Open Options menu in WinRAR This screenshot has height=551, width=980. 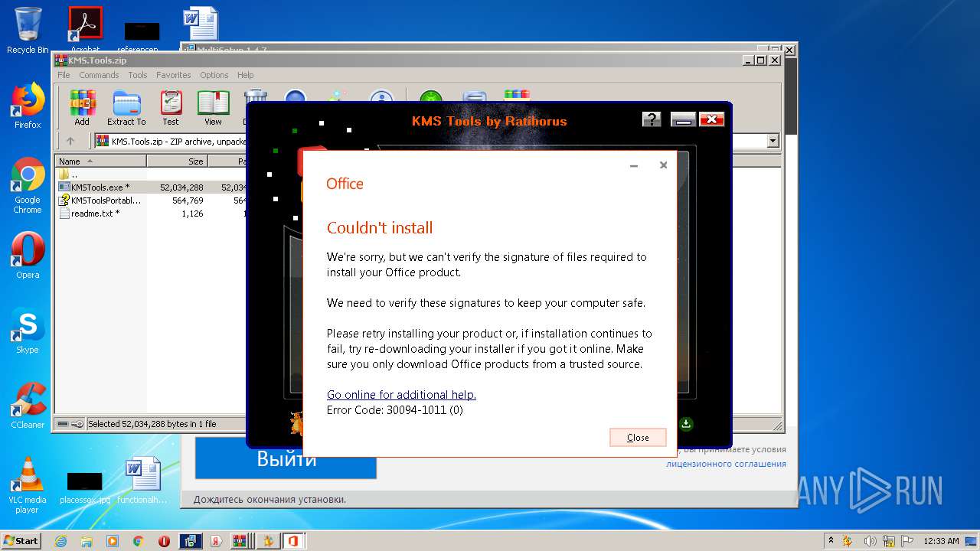[214, 75]
